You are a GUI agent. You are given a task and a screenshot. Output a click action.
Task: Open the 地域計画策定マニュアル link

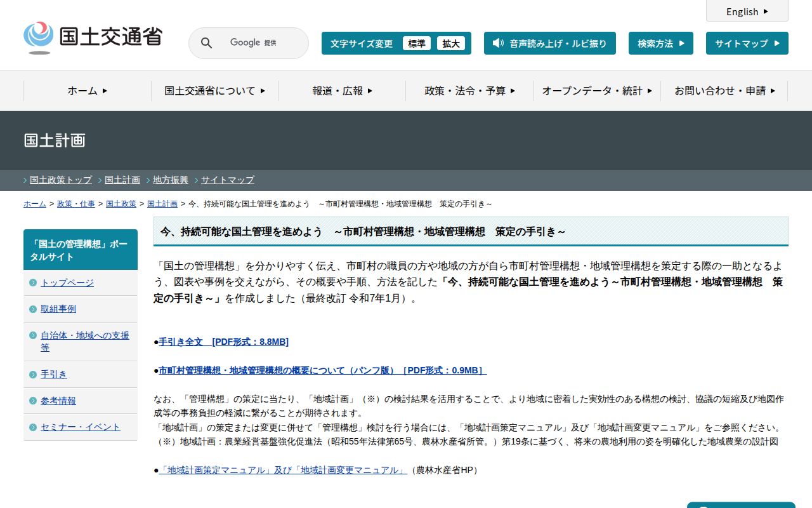283,470
